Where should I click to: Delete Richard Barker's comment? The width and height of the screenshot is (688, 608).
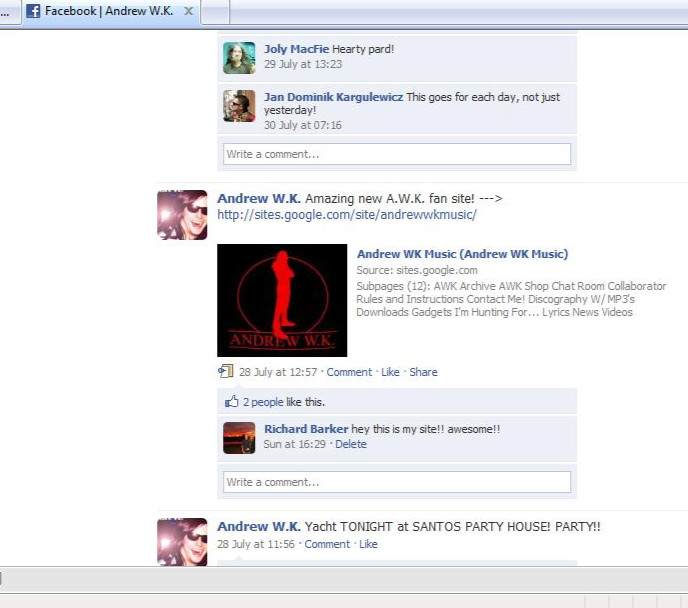351,444
